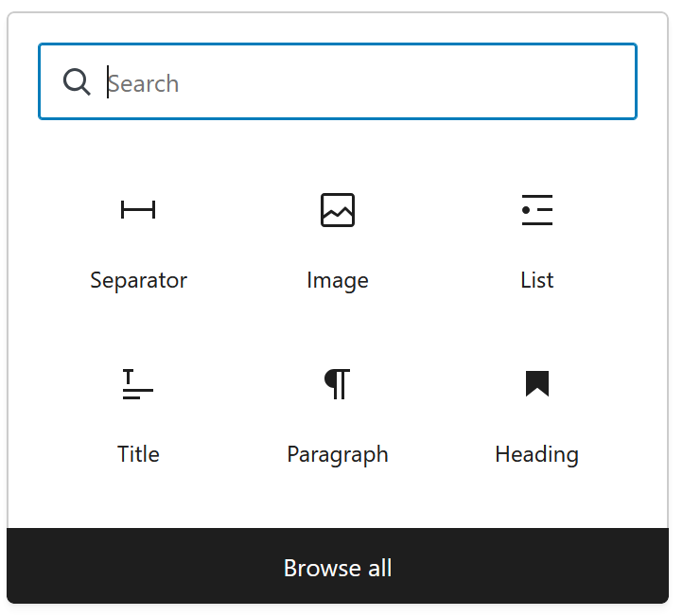Click the "Heading" text label
Screen dimensions: 683x616
tap(536, 454)
